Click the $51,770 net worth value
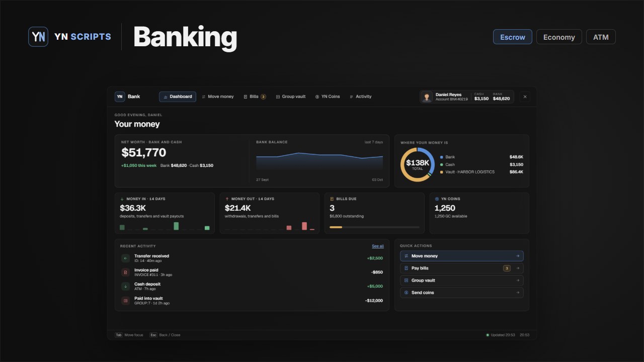 pyautogui.click(x=144, y=153)
